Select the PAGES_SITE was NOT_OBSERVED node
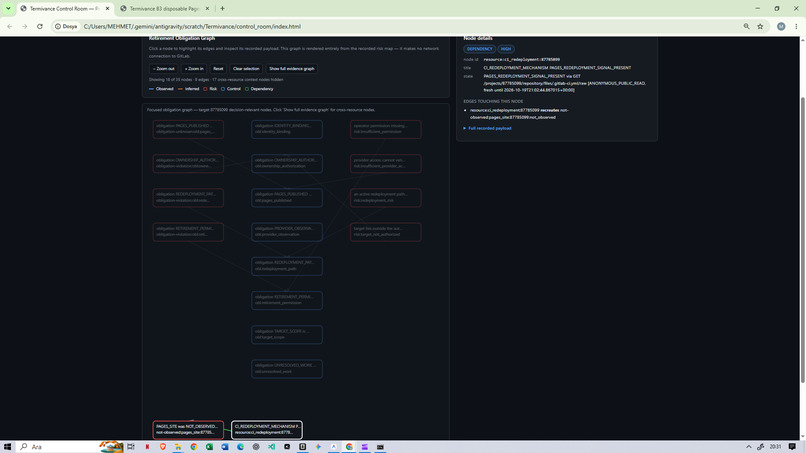The image size is (806, 453). coord(188,429)
